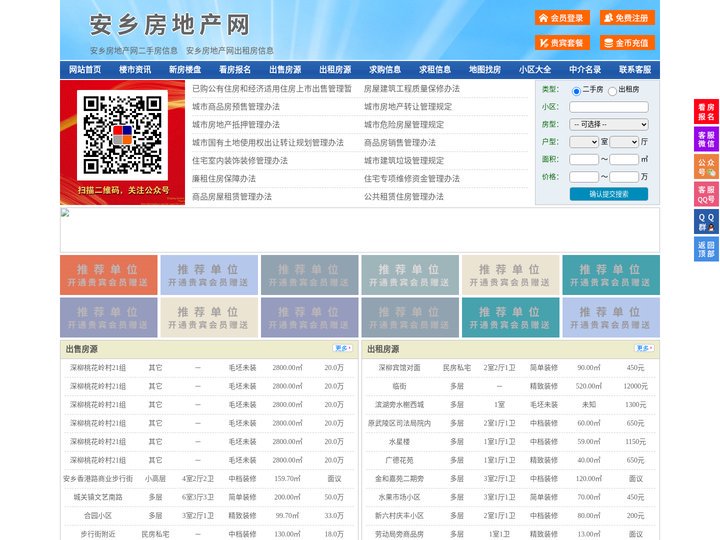Open the 新六村庆丰小区 rental listing
Screen dimensions: 720x540
tap(399, 516)
